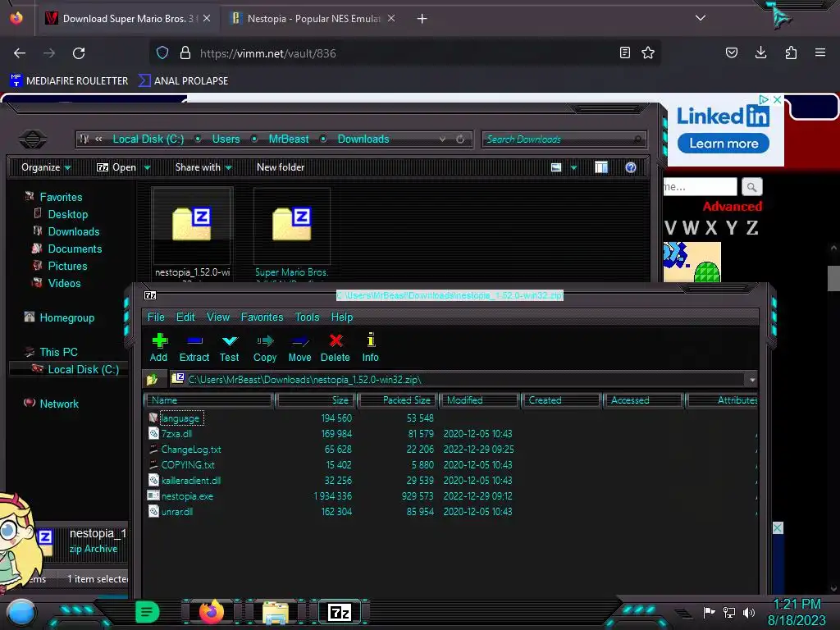Viewport: 840px width, 630px height.
Task: Open the Favorites menu in 7-Zip
Action: click(x=262, y=317)
